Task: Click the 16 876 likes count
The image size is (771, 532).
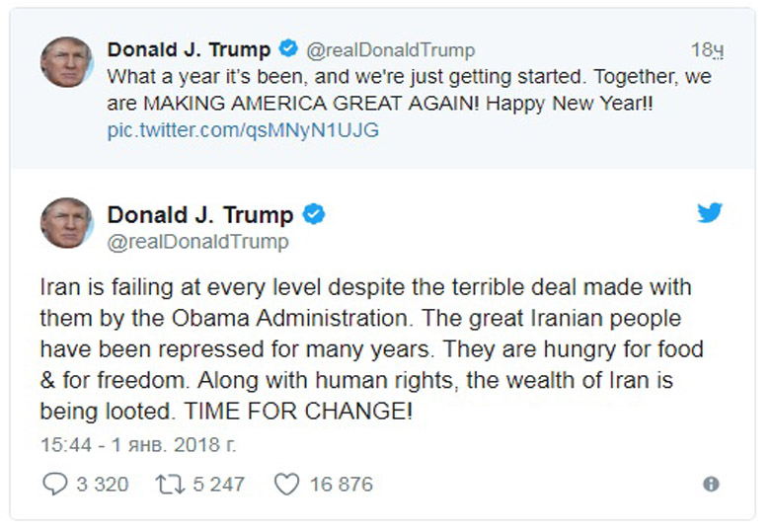Action: pos(341,484)
